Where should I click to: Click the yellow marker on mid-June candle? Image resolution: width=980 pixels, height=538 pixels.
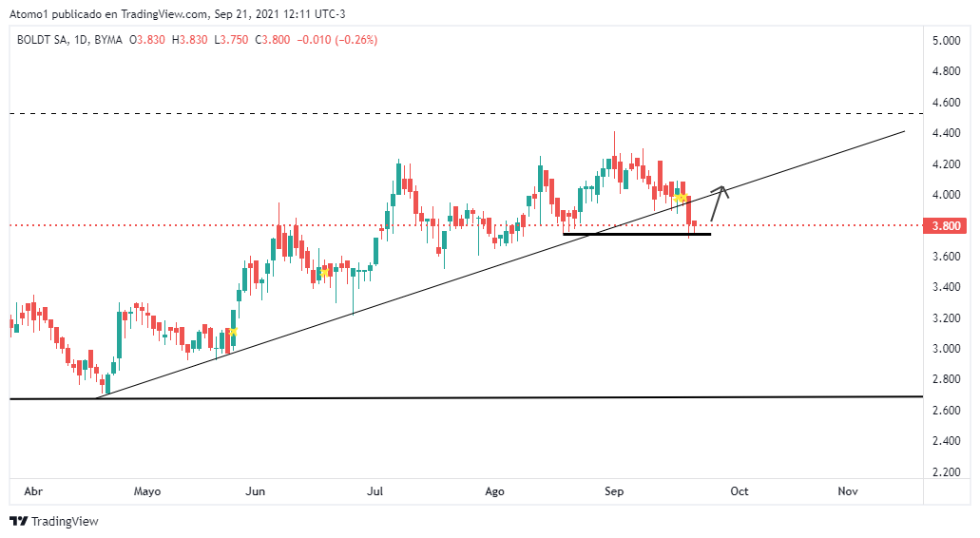tap(324, 273)
